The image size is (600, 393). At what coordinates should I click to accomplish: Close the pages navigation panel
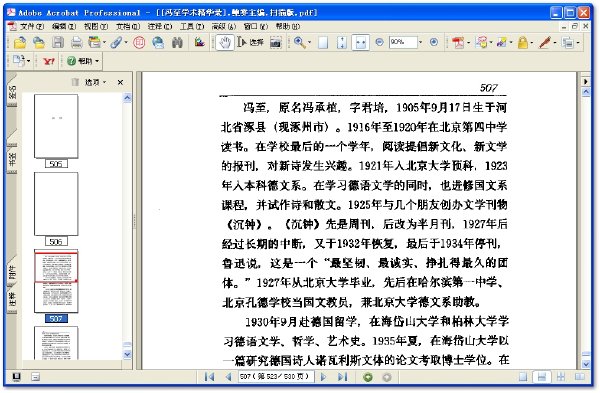121,82
